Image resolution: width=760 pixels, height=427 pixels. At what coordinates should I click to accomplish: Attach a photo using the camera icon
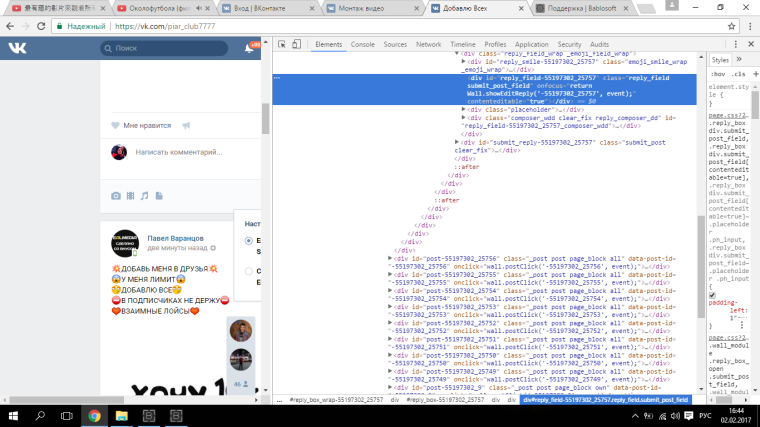pyautogui.click(x=116, y=195)
